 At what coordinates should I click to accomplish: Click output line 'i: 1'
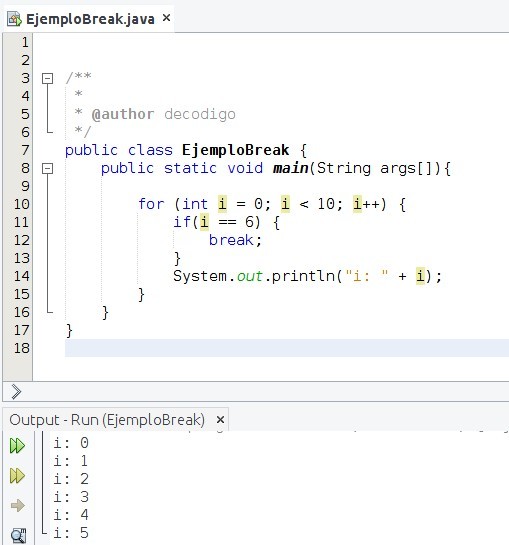coord(71,461)
